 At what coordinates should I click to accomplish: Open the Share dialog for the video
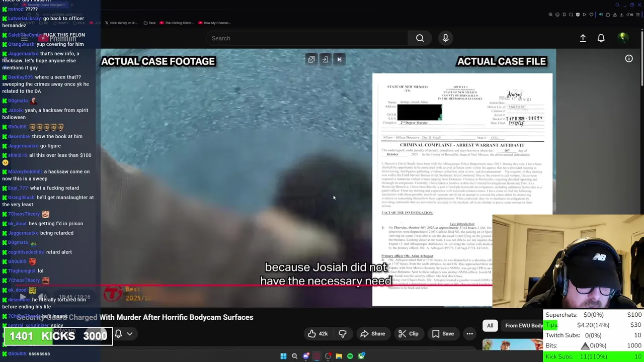coord(373,334)
